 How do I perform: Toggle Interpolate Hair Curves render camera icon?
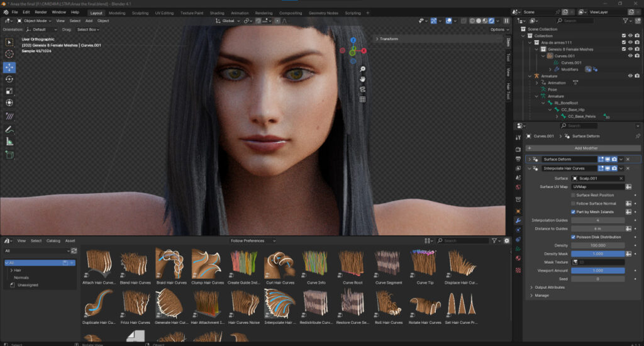pyautogui.click(x=614, y=169)
